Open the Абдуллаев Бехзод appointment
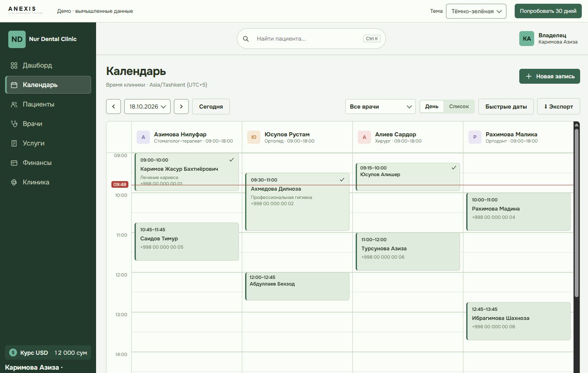 click(297, 286)
